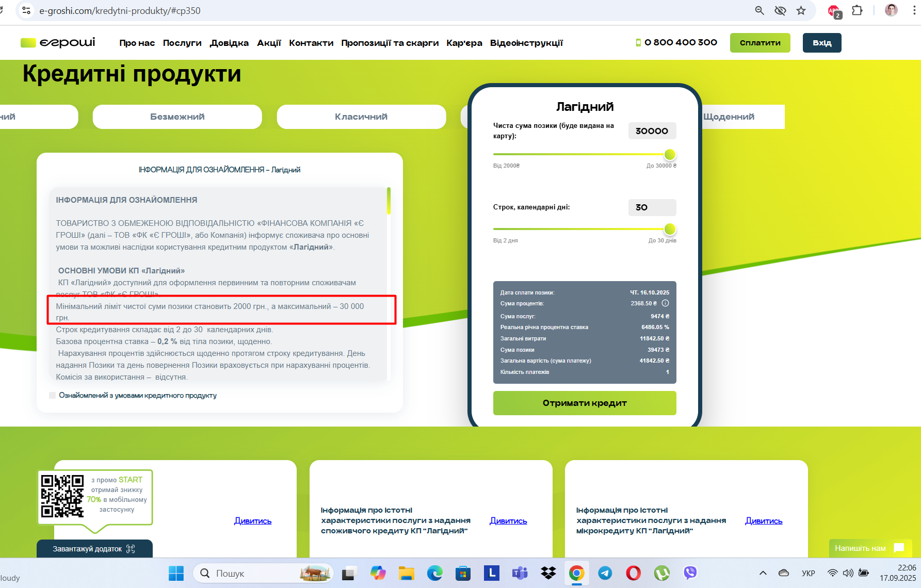
Task: Open Task View on taskbar
Action: point(350,573)
